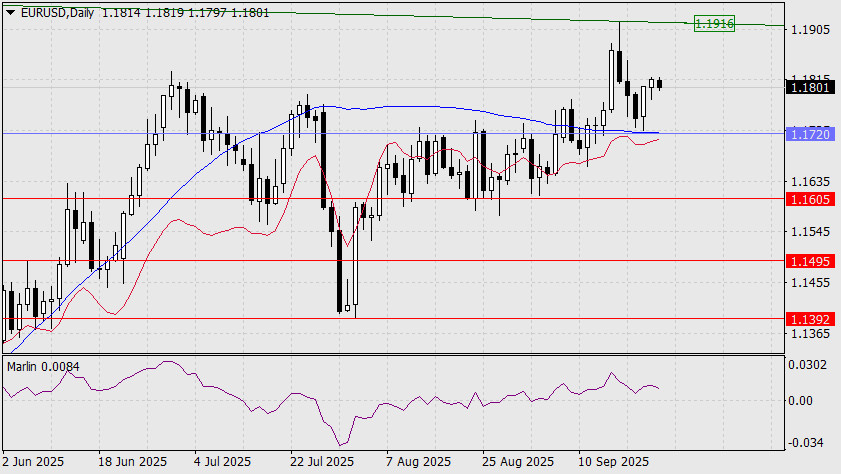Screen dimensions: 841x474
Task: Select the 18 Jun 2025 date label
Action: point(132,462)
